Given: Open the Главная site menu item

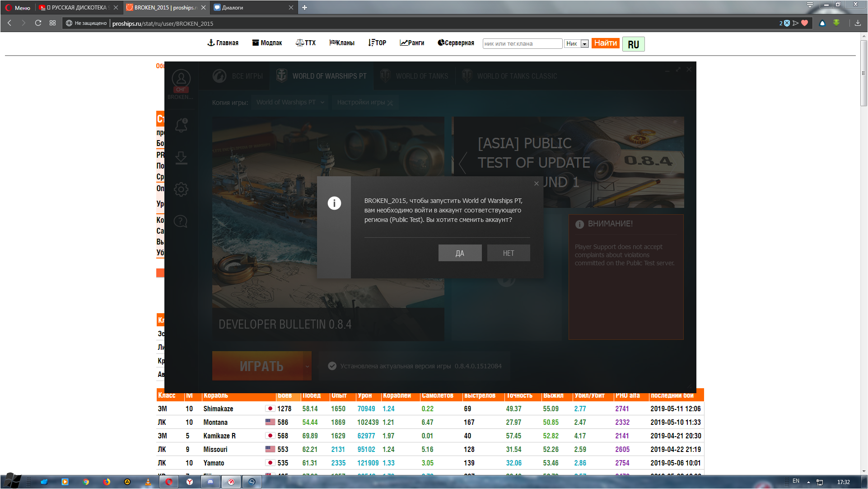Looking at the screenshot, I should [x=223, y=43].
